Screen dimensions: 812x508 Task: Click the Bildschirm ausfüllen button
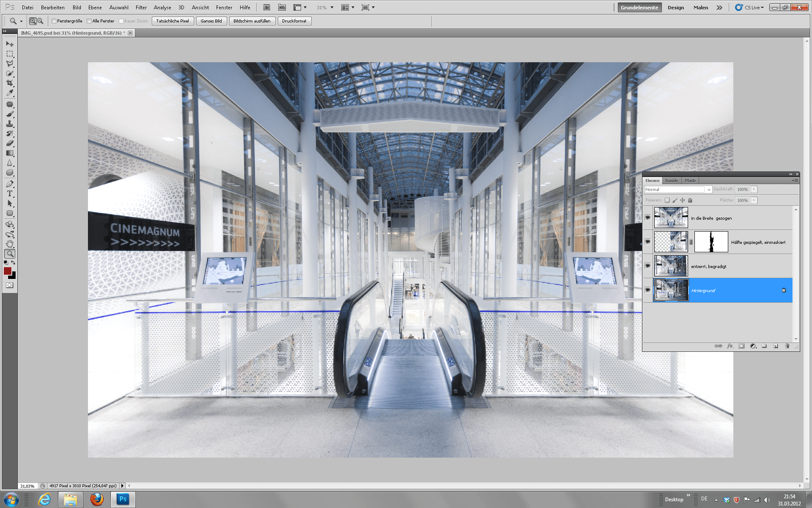pos(252,21)
